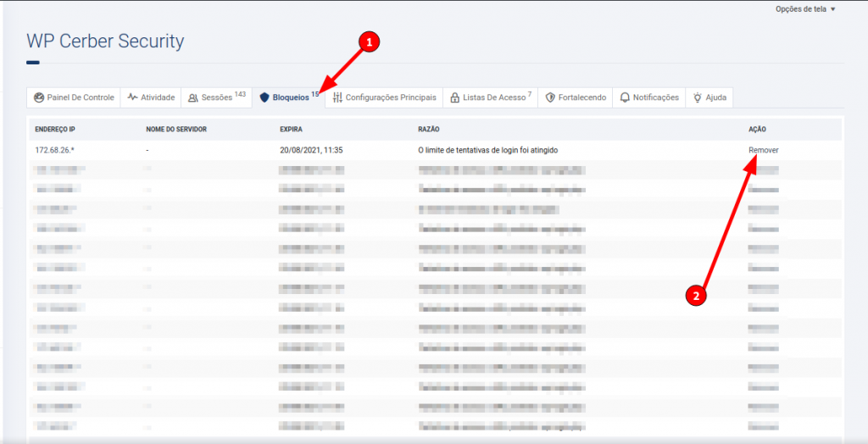
Task: Click the RAZÃO column header
Action: 429,129
